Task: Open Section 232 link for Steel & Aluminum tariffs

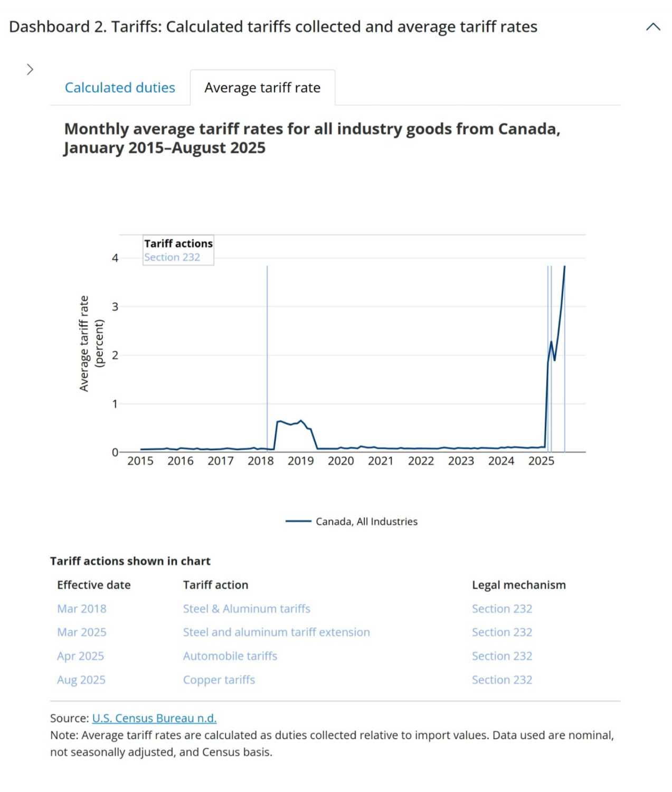Action: (502, 608)
